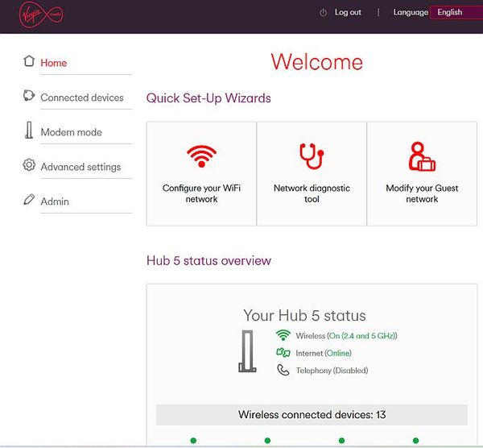
Task: Click the Connected devices icon
Action: (x=29, y=95)
